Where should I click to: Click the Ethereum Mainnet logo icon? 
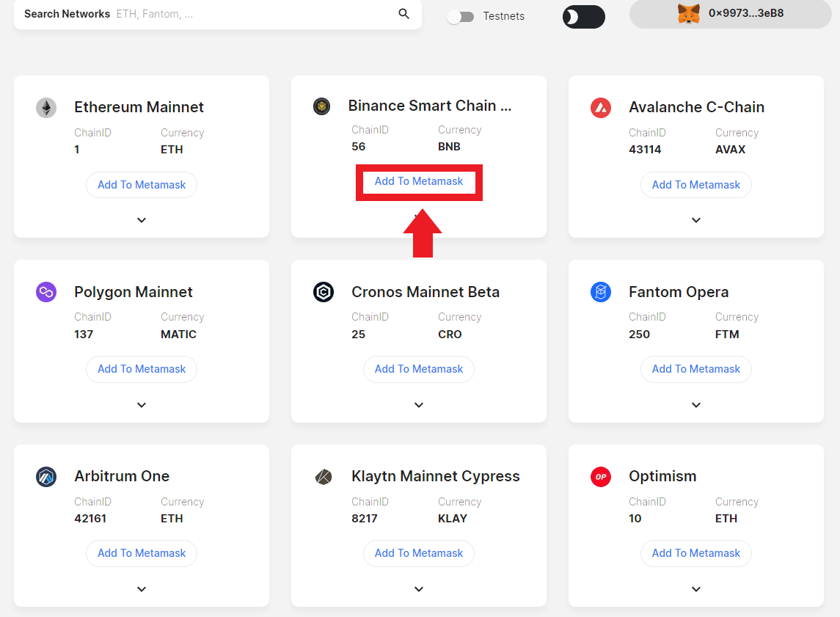[46, 108]
